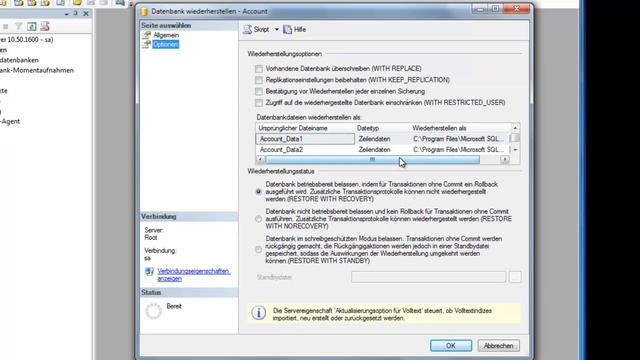The width and height of the screenshot is (640, 360).
Task: Click the file grid's left scroll arrow
Action: click(x=260, y=160)
